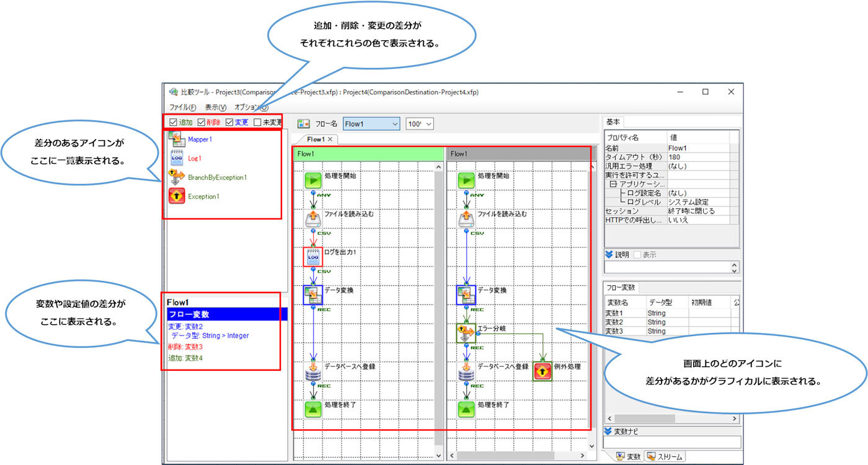The width and height of the screenshot is (868, 465).
Task: Select the Log1 icon in the difference list
Action: click(177, 158)
